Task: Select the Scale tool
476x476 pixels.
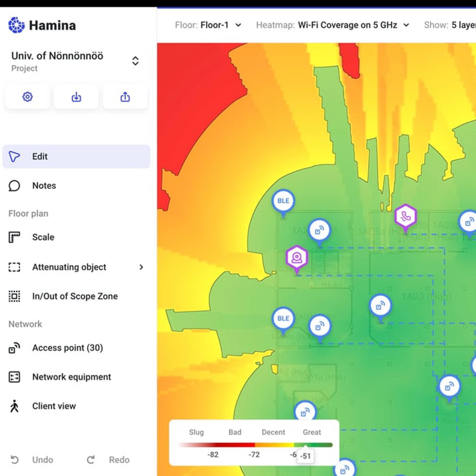Action: [43, 237]
